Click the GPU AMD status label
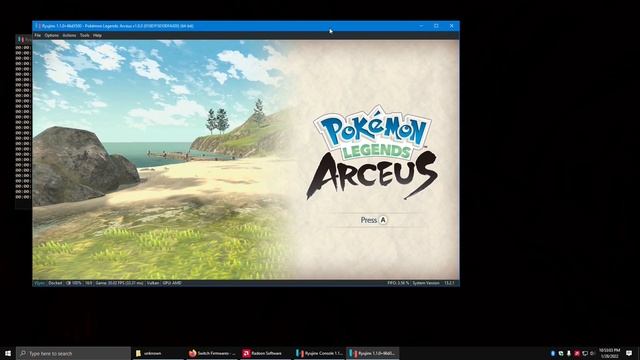Viewport: 640px width, 360px height. (x=172, y=283)
